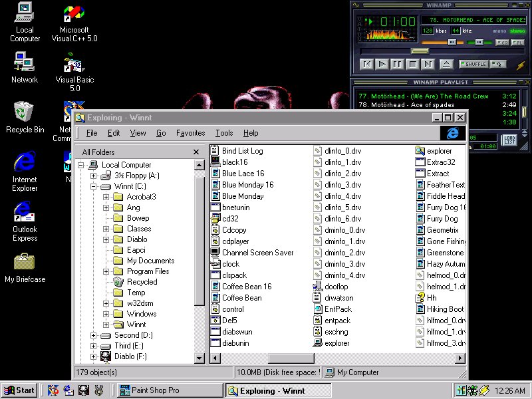532x399 pixels.
Task: Expand the Program Files folder node
Action: click(x=106, y=271)
